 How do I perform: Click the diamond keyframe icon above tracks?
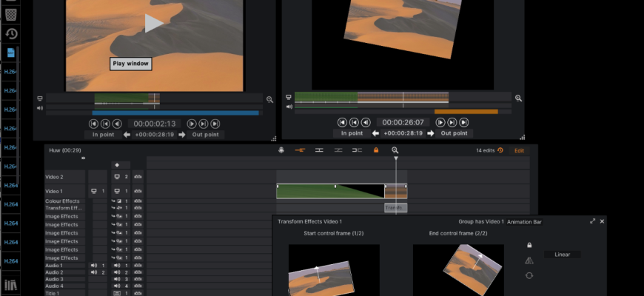[117, 165]
